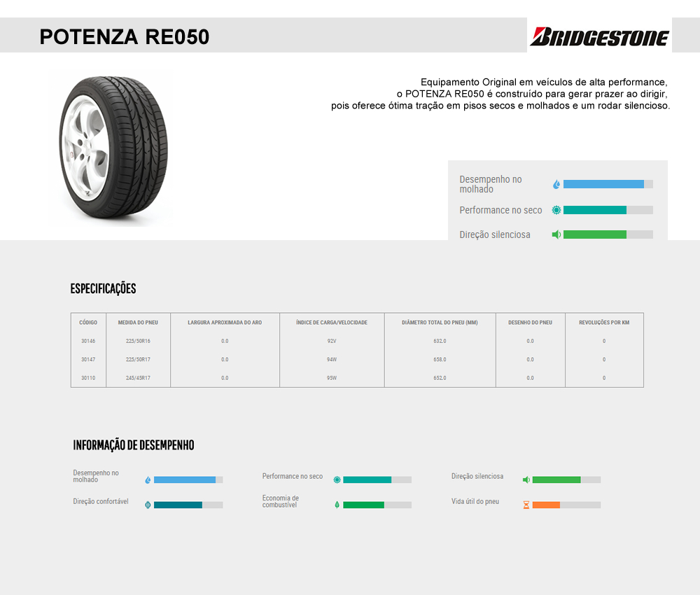Select the sun icon under Informação de Desempenho
The width and height of the screenshot is (700, 595).
pos(337,479)
